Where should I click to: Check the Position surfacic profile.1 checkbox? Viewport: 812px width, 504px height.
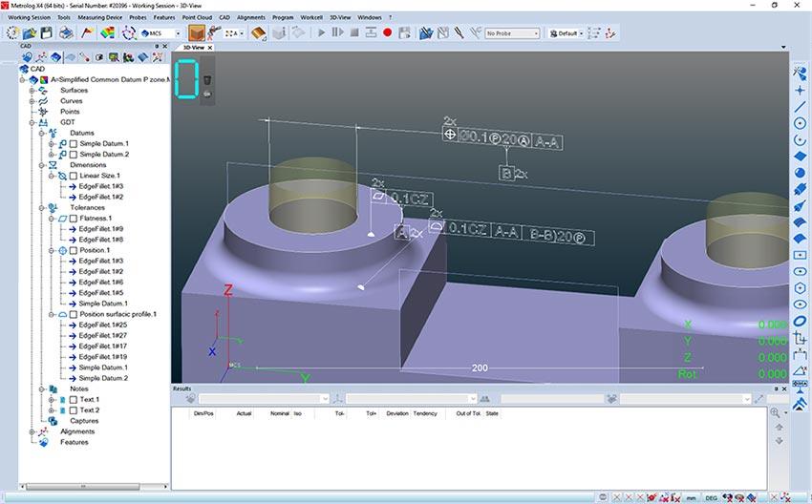[74, 314]
